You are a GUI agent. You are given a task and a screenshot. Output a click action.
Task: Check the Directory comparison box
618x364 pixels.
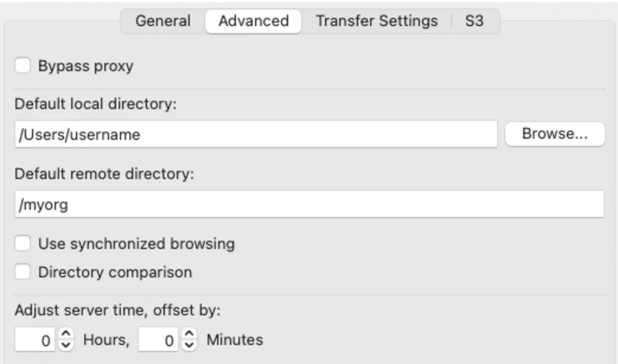tap(23, 272)
